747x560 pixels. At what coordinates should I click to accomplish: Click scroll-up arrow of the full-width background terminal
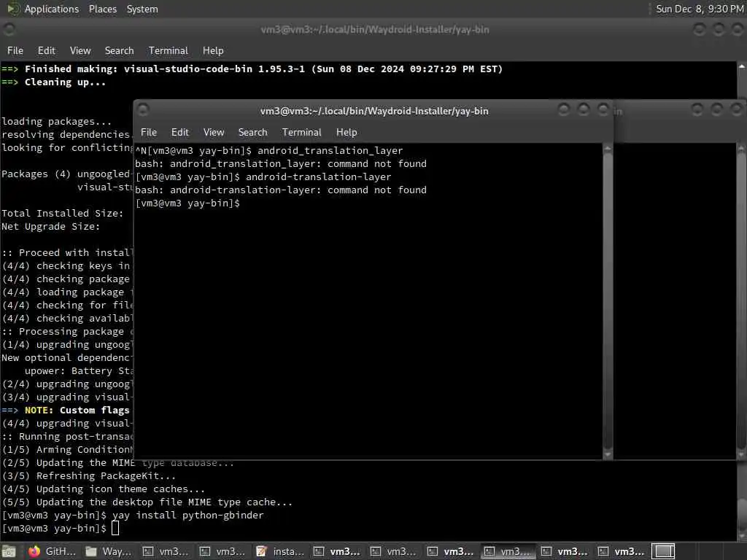(742, 67)
